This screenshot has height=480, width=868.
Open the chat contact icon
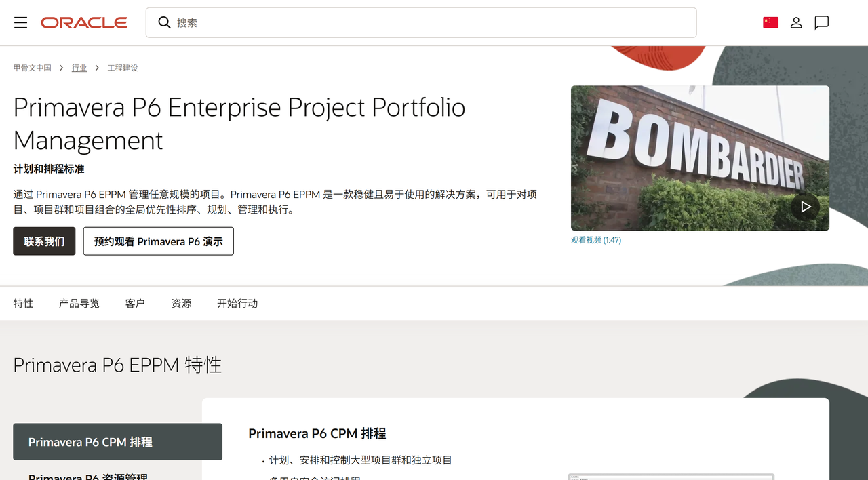coord(822,23)
